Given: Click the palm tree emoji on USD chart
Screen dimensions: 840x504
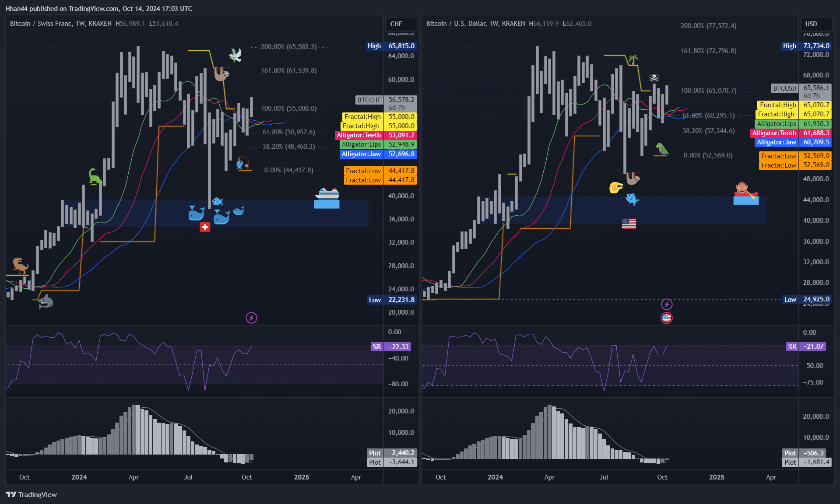Looking at the screenshot, I should (x=633, y=60).
